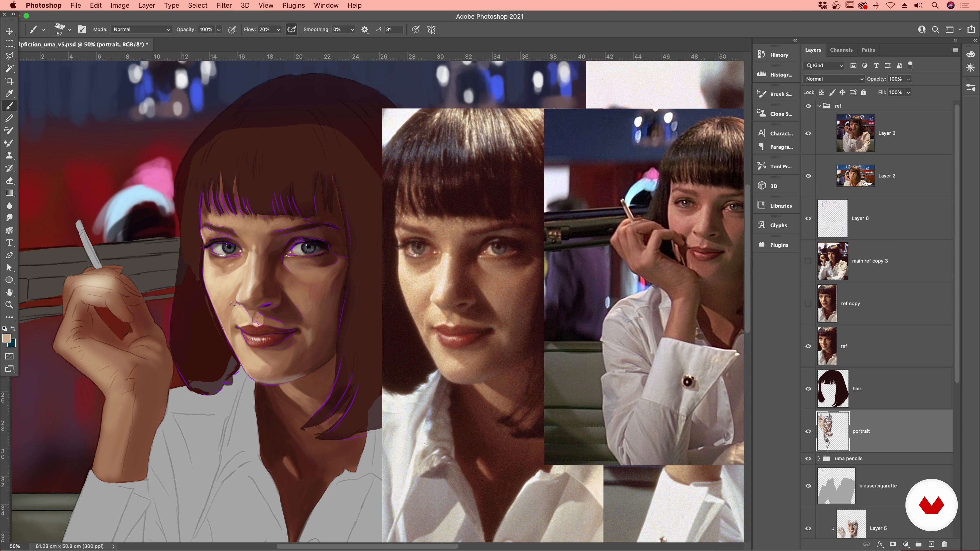Open the Plugins menu
Viewport: 980px width, 551px height.
click(293, 5)
